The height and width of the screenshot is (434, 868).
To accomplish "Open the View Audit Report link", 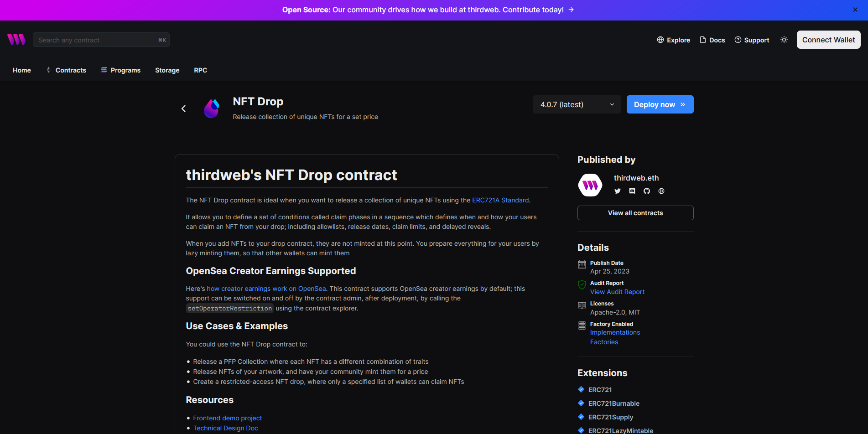I will (617, 292).
